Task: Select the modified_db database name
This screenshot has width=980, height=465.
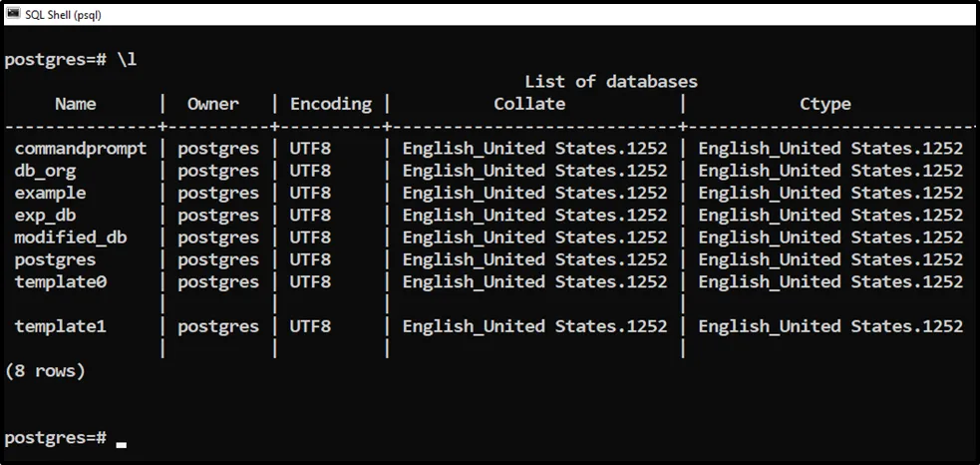Action: click(x=71, y=237)
